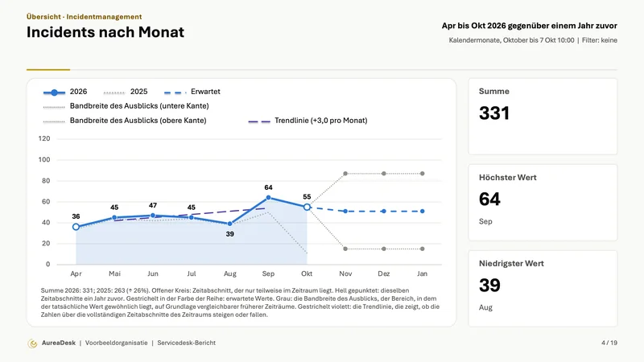Click the Aug data point on the 2026 line
This screenshot has height=362, width=644.
(230, 224)
